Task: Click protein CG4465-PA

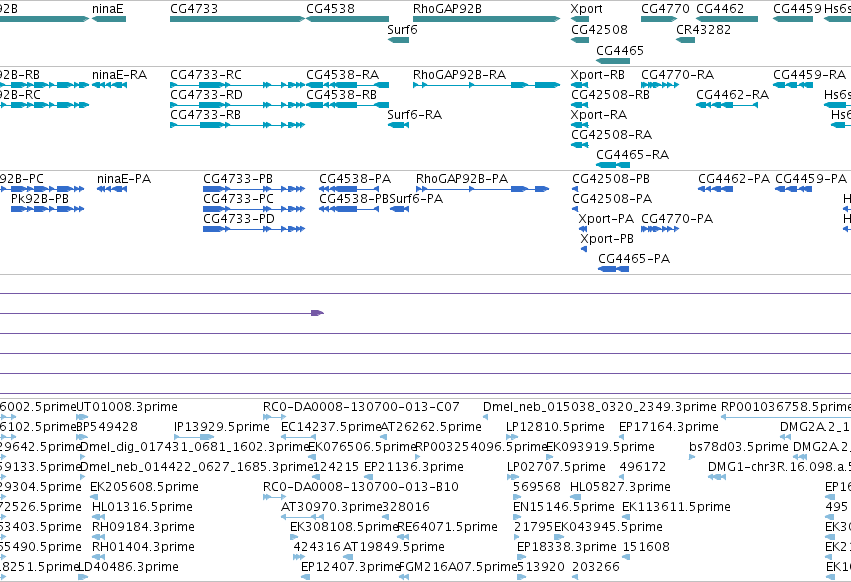Action: click(613, 269)
